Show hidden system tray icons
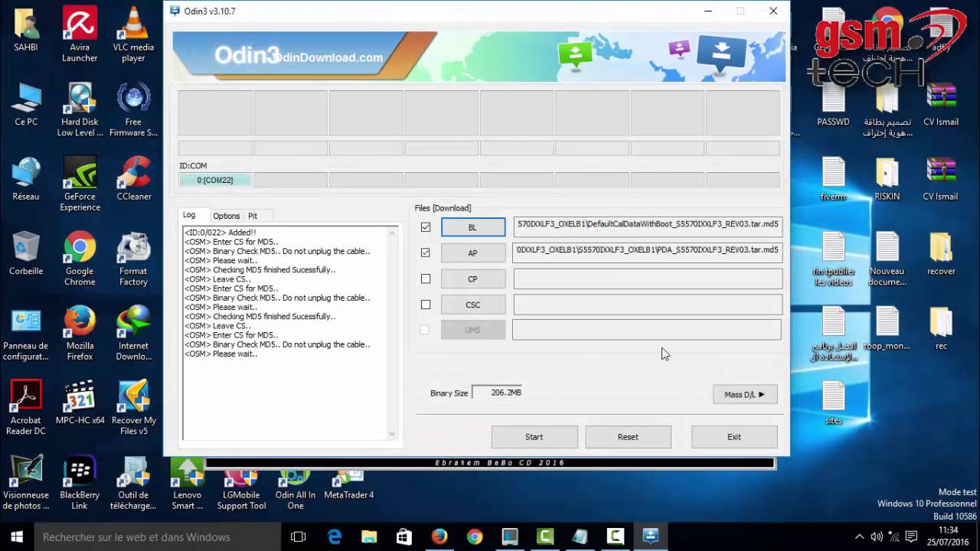Viewport: 980px width, 551px height. pyautogui.click(x=859, y=536)
